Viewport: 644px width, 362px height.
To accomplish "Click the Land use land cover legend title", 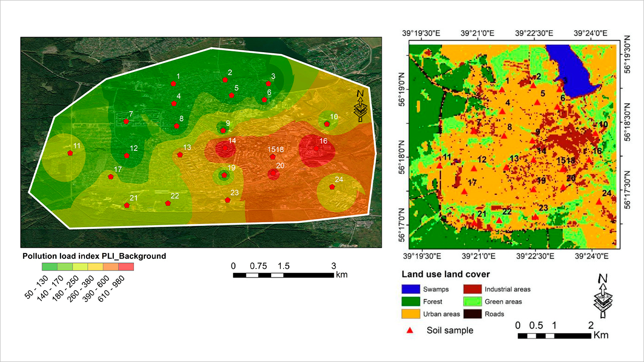I will coord(445,275).
